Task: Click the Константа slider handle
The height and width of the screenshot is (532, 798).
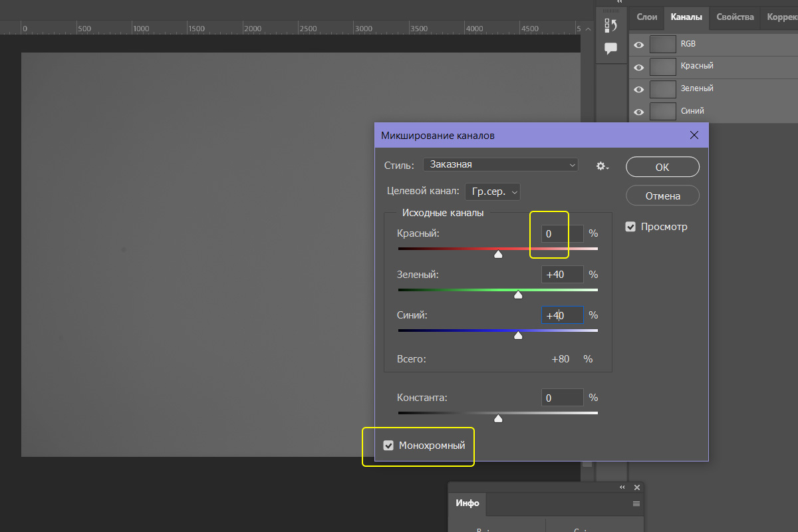Action: coord(498,418)
